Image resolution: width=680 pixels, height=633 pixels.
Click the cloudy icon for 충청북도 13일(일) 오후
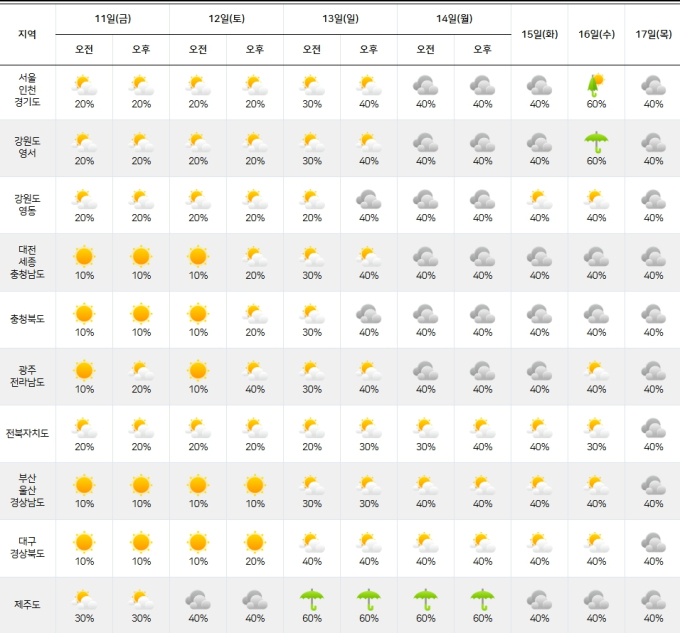tap(369, 313)
